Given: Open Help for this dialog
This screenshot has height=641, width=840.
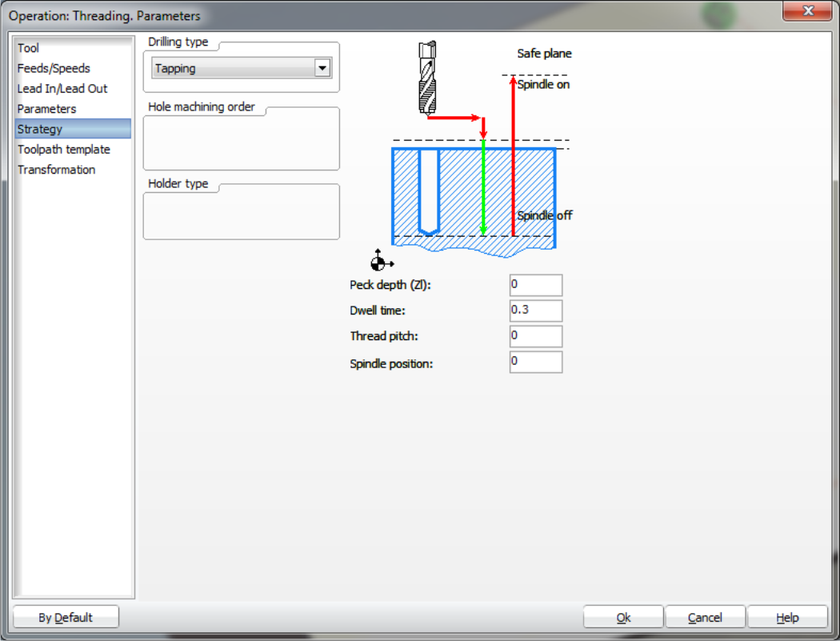Looking at the screenshot, I should (x=787, y=618).
